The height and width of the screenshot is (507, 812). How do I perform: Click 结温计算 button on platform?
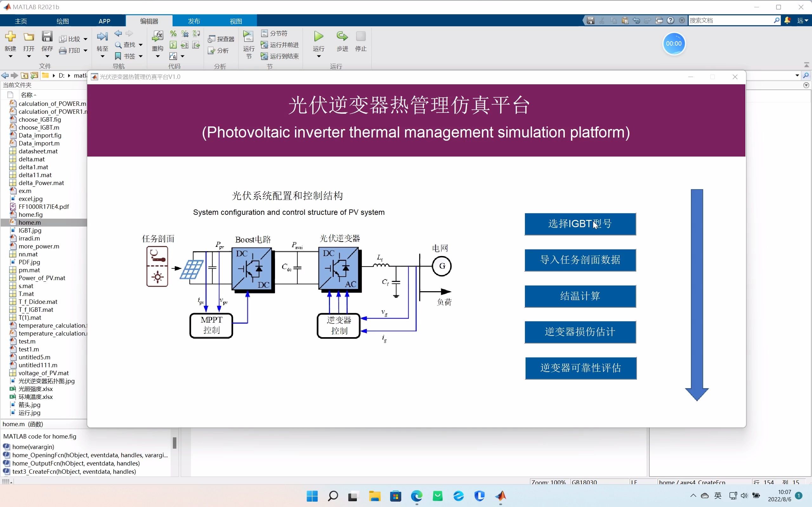click(580, 296)
